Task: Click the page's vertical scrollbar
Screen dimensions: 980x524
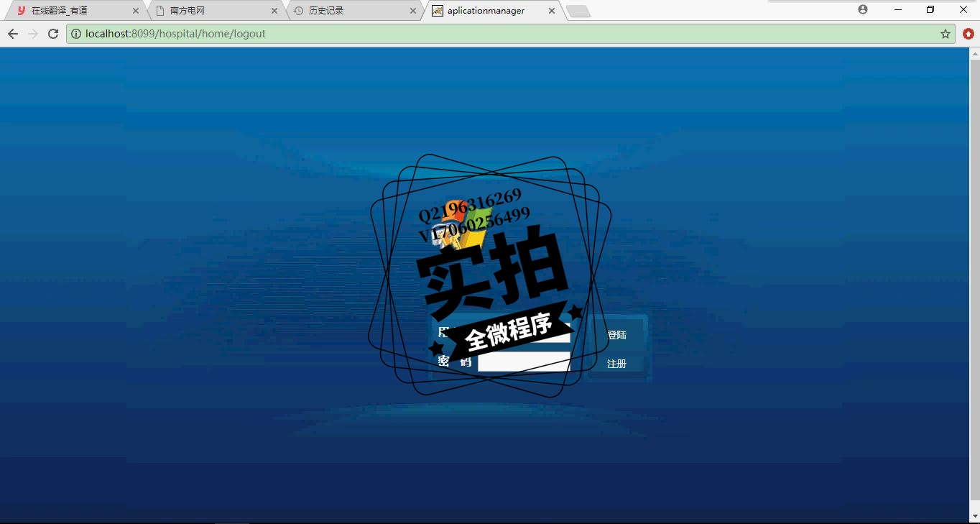Action: [975, 280]
